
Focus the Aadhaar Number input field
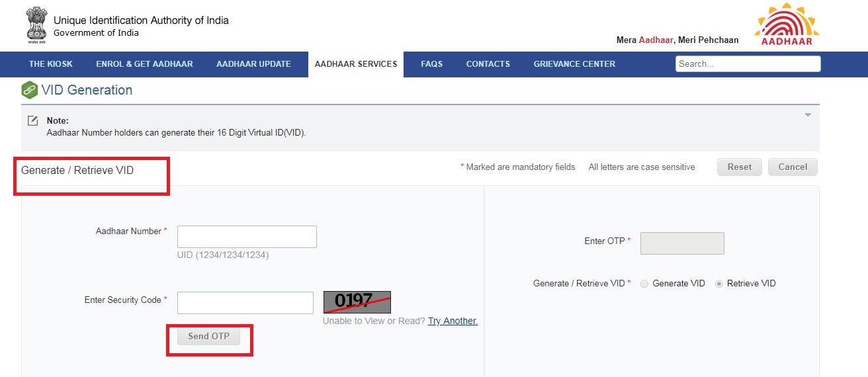tap(247, 237)
